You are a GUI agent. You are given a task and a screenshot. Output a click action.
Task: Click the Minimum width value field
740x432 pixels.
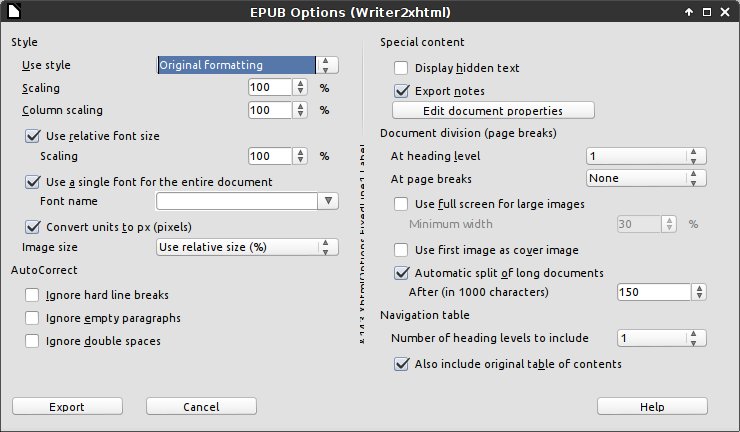(x=639, y=224)
